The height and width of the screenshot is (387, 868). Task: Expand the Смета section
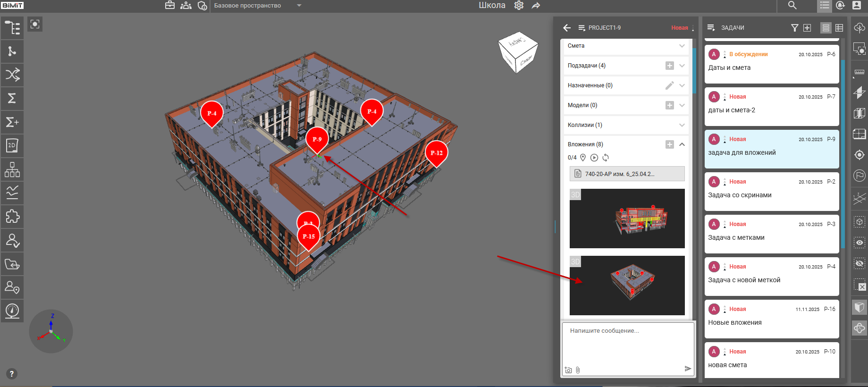tap(682, 46)
